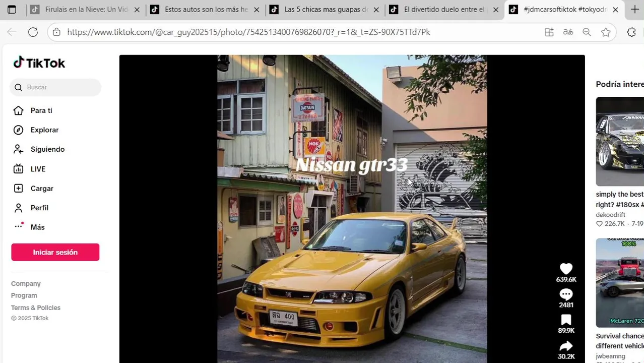
Task: Click the TikTok logo
Action: (39, 63)
